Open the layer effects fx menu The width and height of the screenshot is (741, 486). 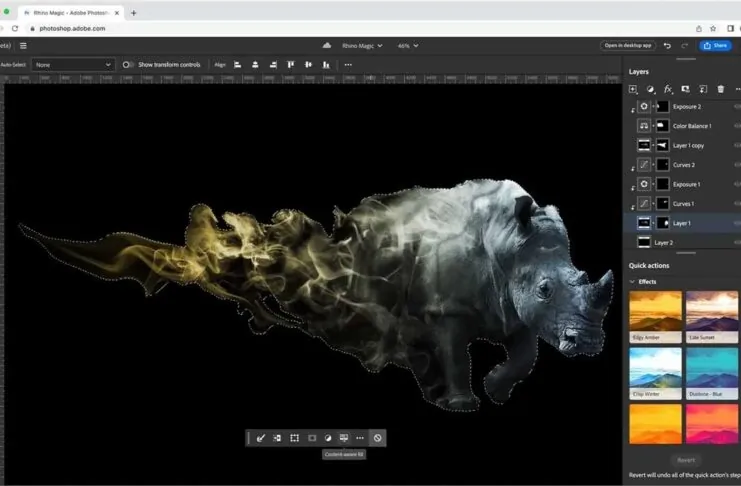point(668,89)
